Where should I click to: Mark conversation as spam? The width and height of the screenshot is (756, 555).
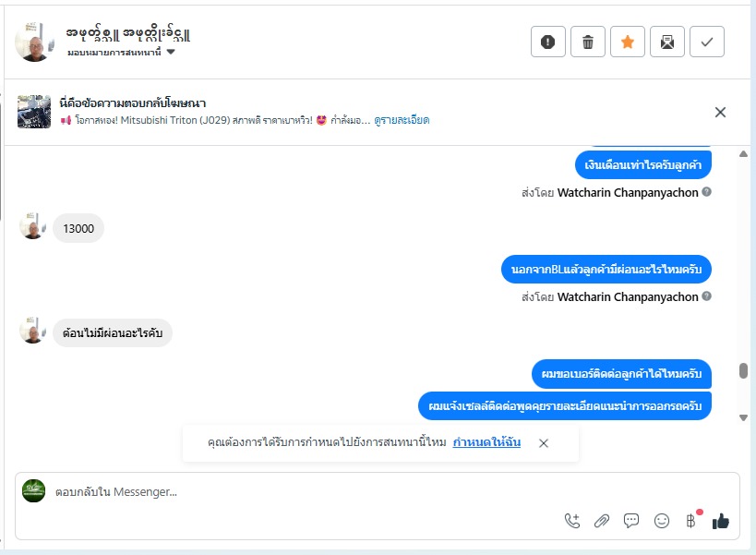point(548,42)
